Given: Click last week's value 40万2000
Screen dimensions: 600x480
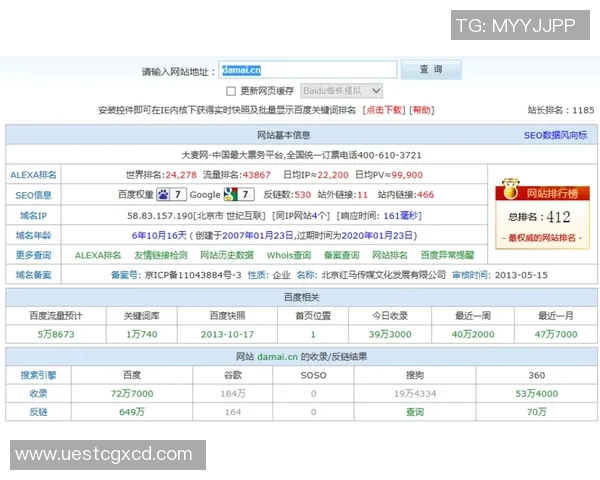Looking at the screenshot, I should point(473,334).
